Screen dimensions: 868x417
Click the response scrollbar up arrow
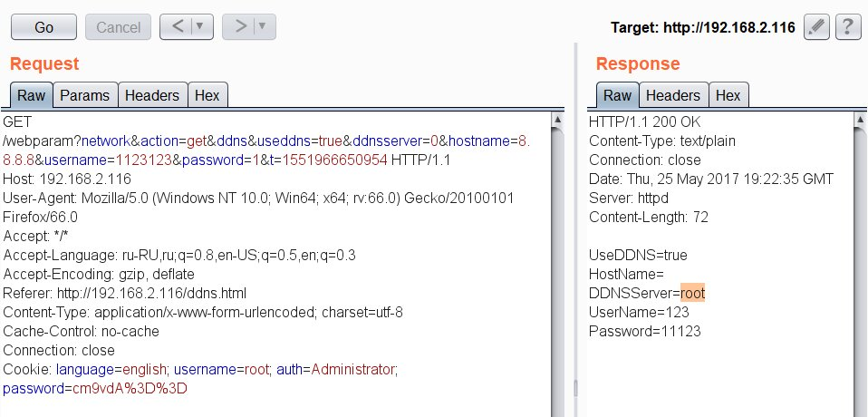point(860,119)
